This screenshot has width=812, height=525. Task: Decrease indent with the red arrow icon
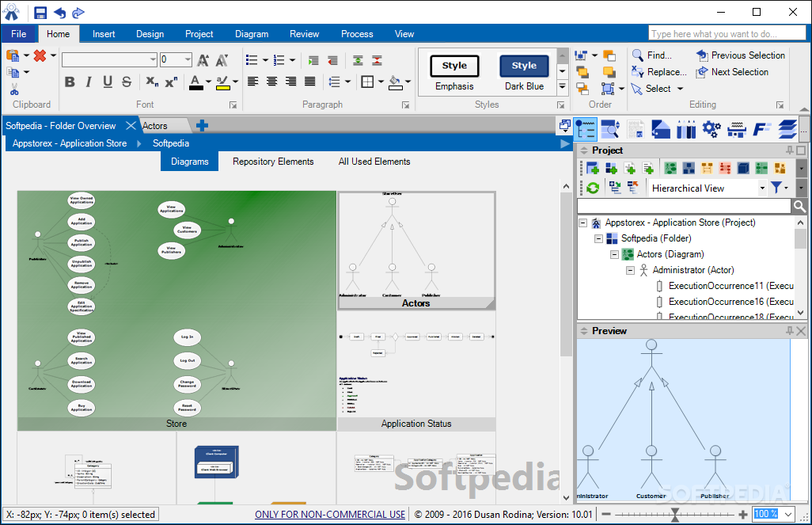(x=332, y=60)
